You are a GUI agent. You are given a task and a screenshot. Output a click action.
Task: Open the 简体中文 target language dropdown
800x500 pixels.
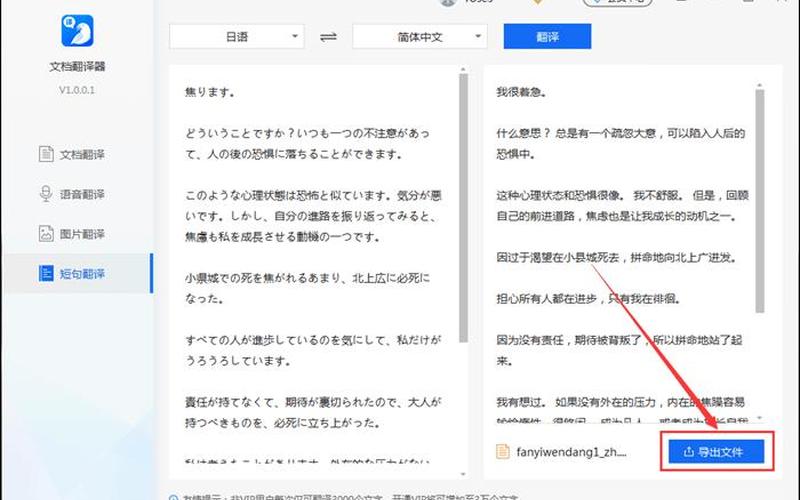[419, 37]
